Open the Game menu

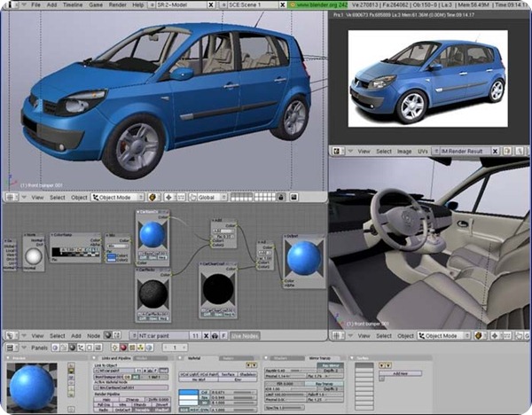96,4
